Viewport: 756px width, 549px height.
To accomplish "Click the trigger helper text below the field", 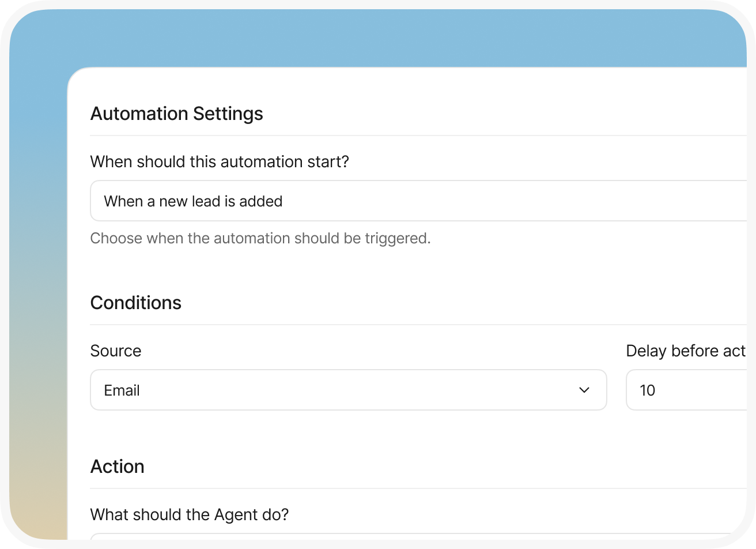I will tap(260, 238).
